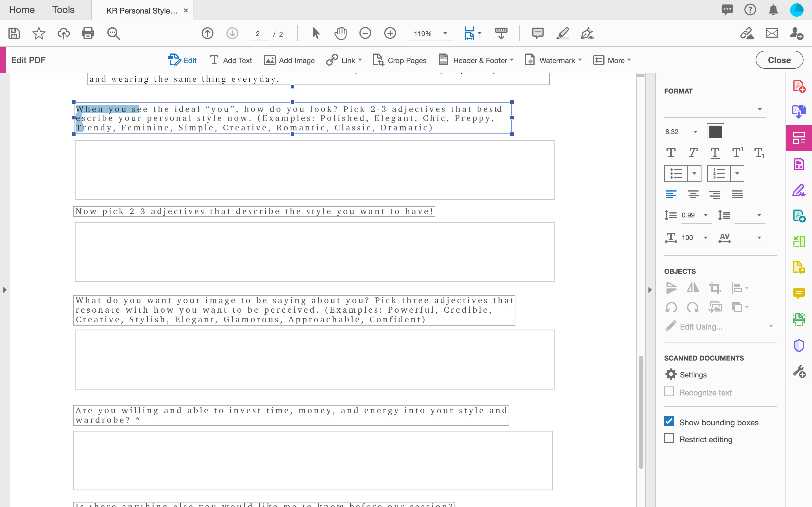Go to previous page arrow

click(207, 33)
